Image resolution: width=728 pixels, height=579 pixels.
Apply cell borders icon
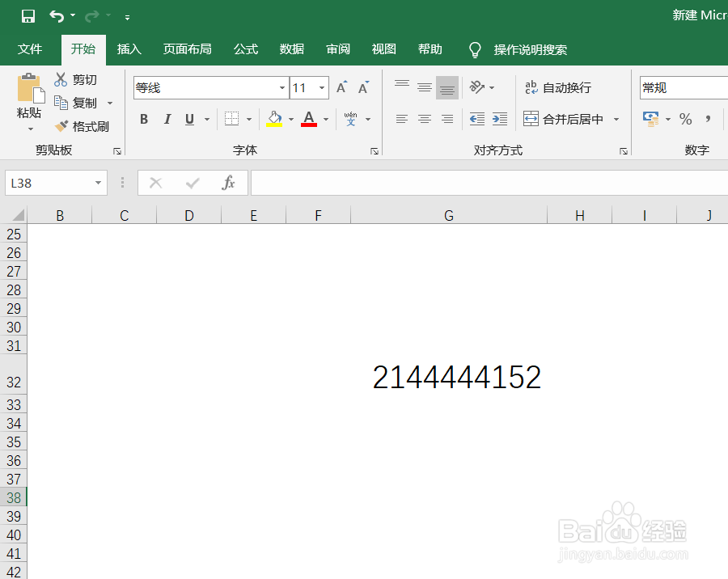[x=231, y=119]
